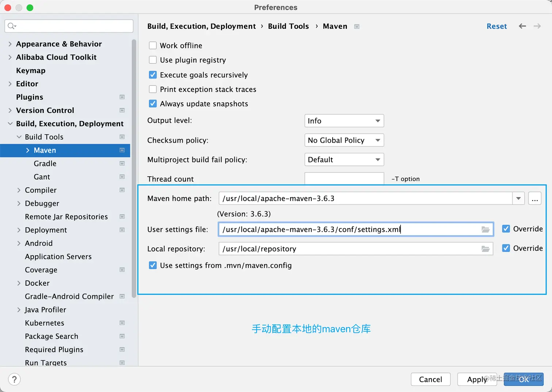Screen dimensions: 552x392
Task: Click the Apply button
Action: [x=477, y=380]
